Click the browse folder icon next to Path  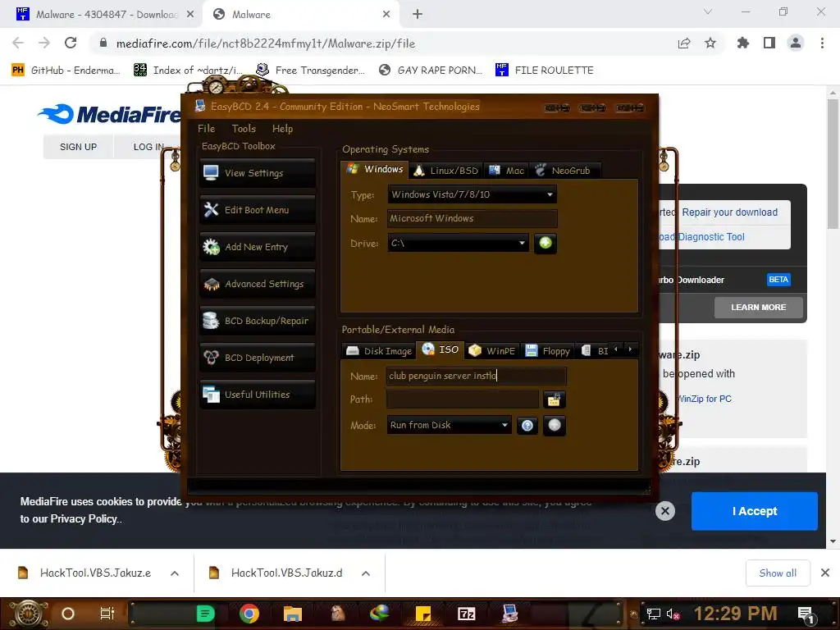554,399
